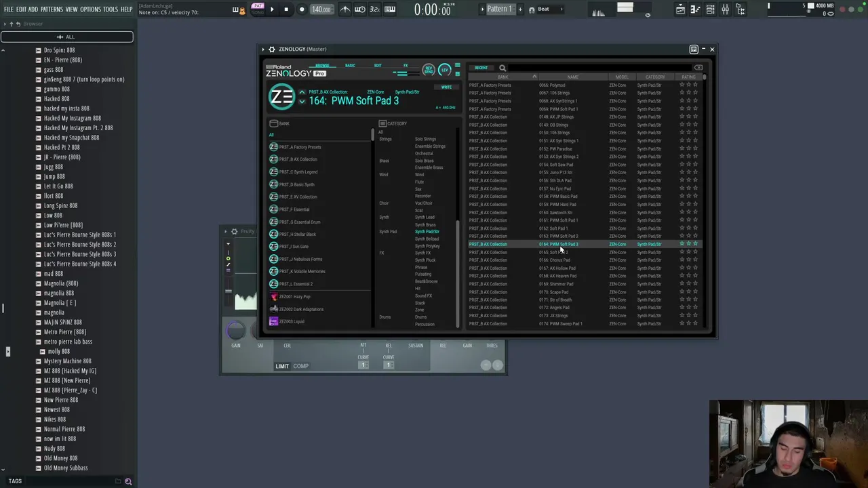This screenshot has height=488, width=868.
Task: Select the previous preset up arrow
Action: 302,93
